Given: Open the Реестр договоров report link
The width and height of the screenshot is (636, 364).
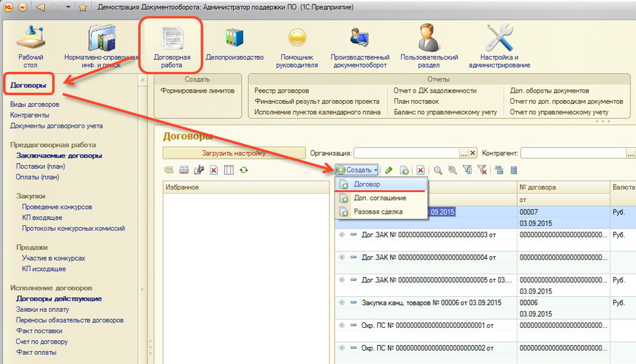Looking at the screenshot, I should point(281,90).
